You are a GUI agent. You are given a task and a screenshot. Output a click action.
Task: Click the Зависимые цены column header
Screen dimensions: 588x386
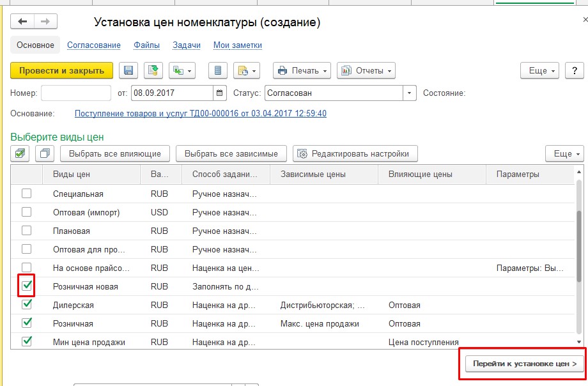click(x=324, y=174)
